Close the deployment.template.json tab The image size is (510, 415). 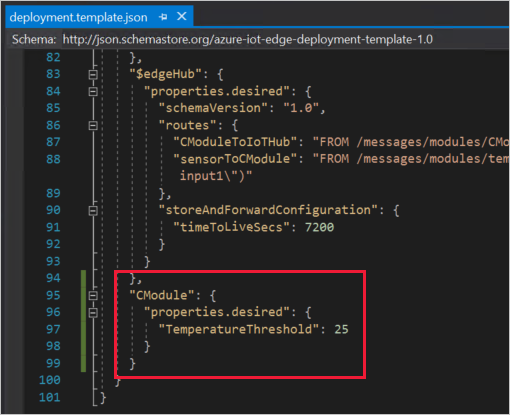click(182, 16)
